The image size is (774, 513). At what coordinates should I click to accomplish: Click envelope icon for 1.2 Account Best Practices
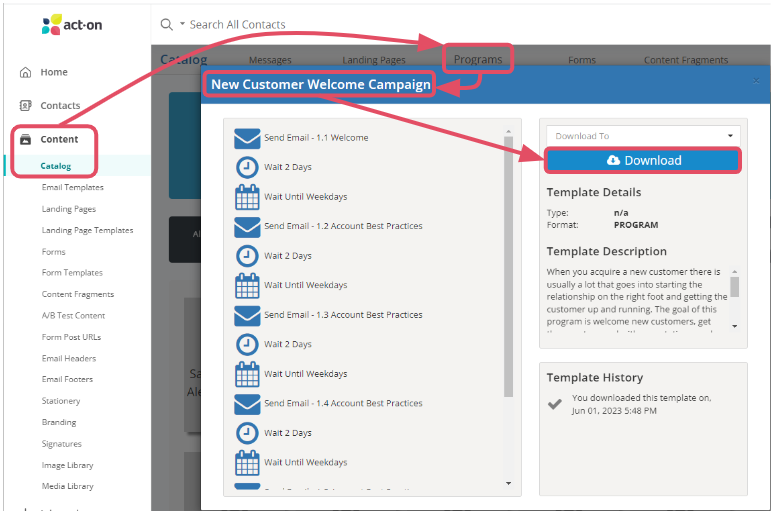click(247, 227)
